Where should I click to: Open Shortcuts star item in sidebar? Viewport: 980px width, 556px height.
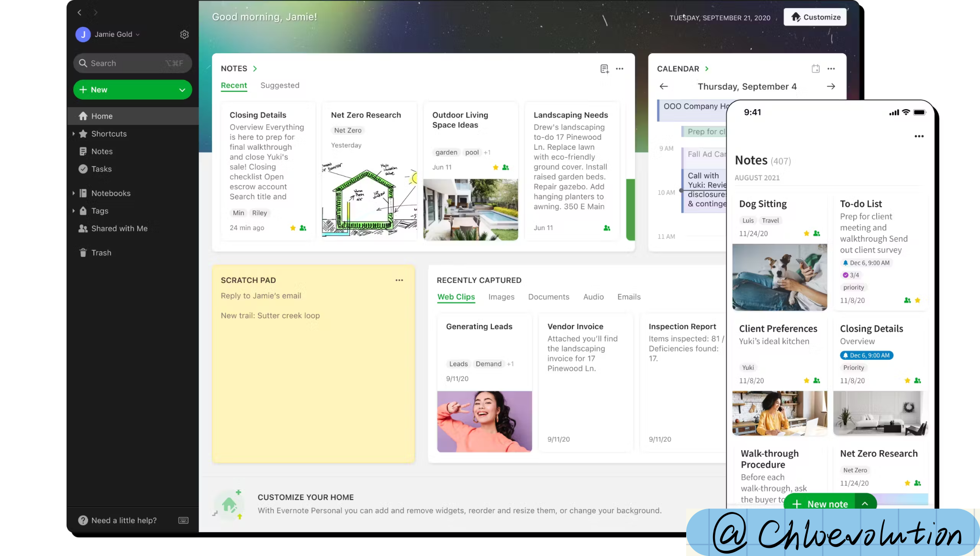coord(109,134)
